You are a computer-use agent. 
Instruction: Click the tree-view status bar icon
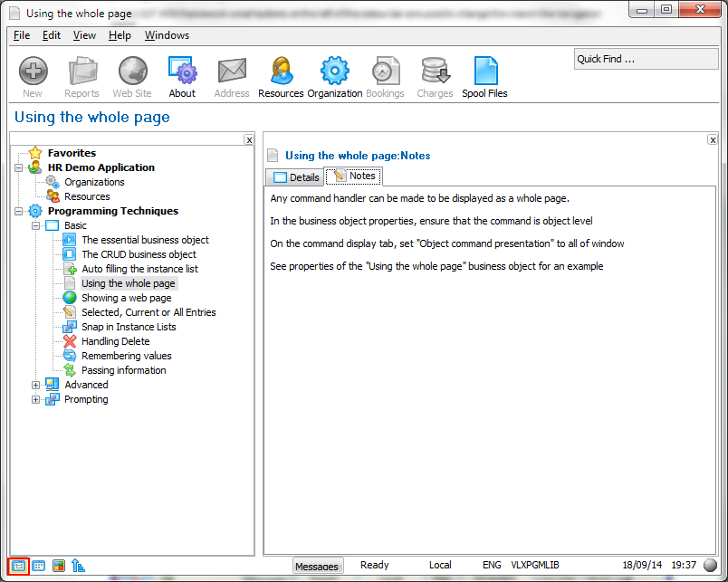tap(78, 566)
